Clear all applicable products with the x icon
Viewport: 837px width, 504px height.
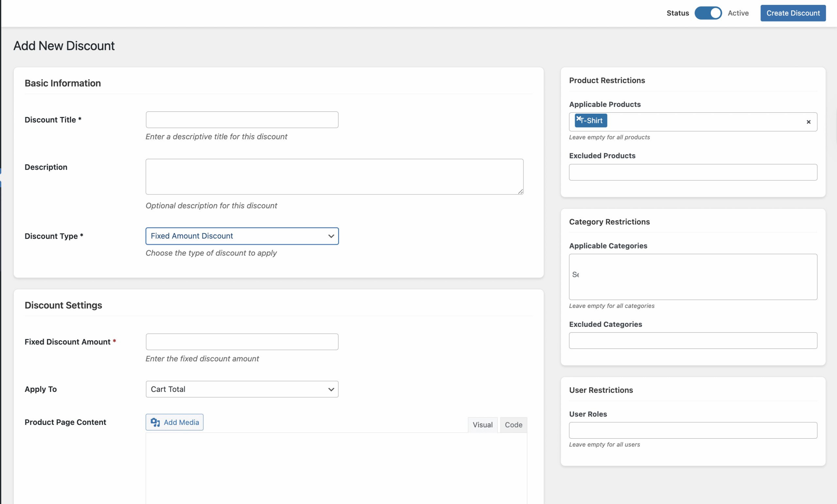809,122
